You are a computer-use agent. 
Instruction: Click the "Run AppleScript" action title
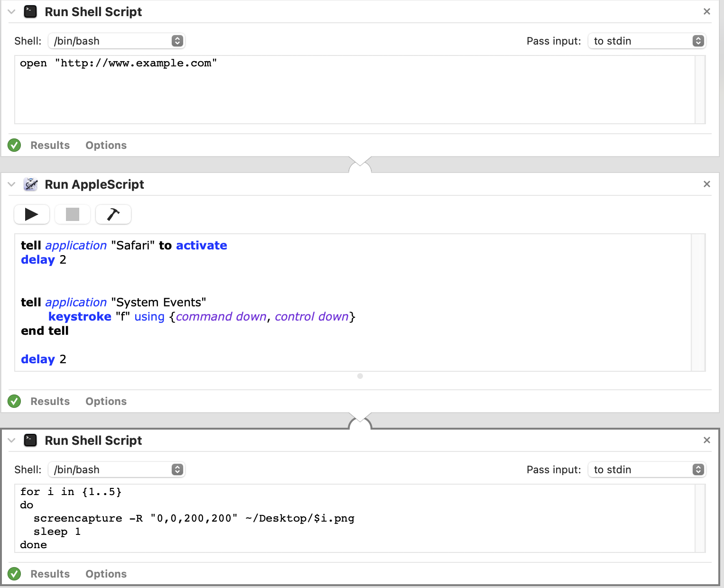[94, 184]
